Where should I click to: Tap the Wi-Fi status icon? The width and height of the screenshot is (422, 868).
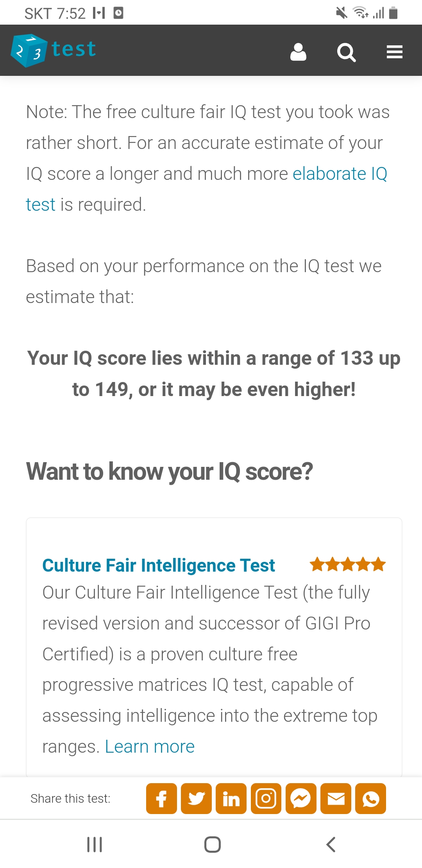coord(360,13)
